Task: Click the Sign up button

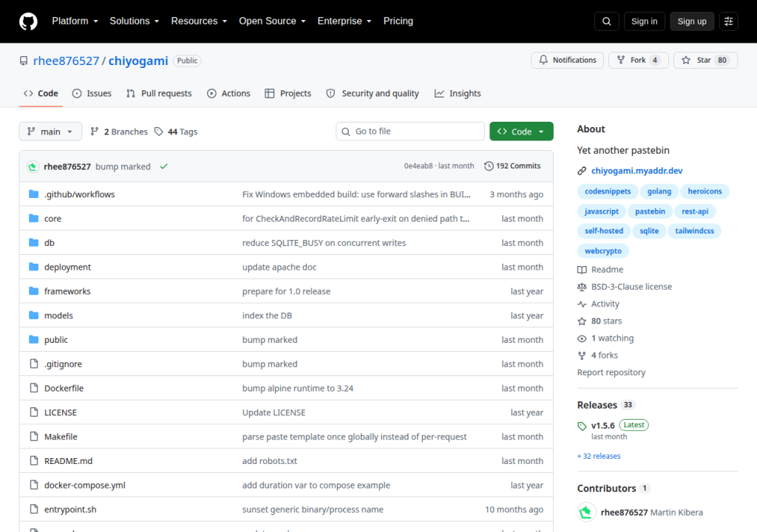Action: 692,21
